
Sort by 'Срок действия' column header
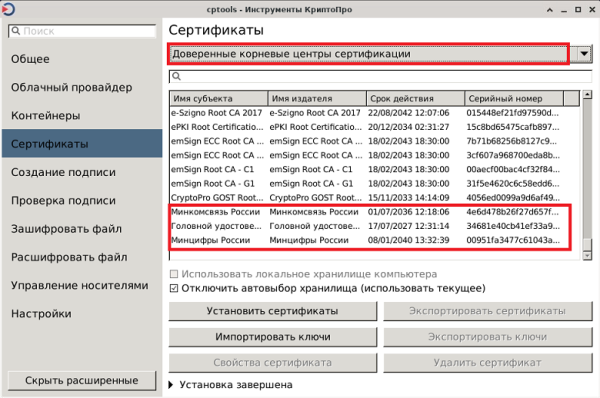pyautogui.click(x=416, y=98)
